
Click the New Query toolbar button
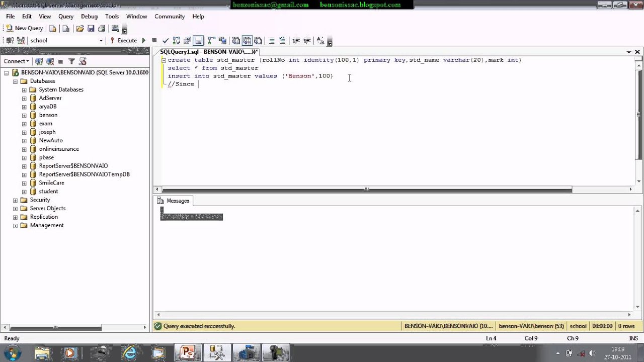coord(24,29)
